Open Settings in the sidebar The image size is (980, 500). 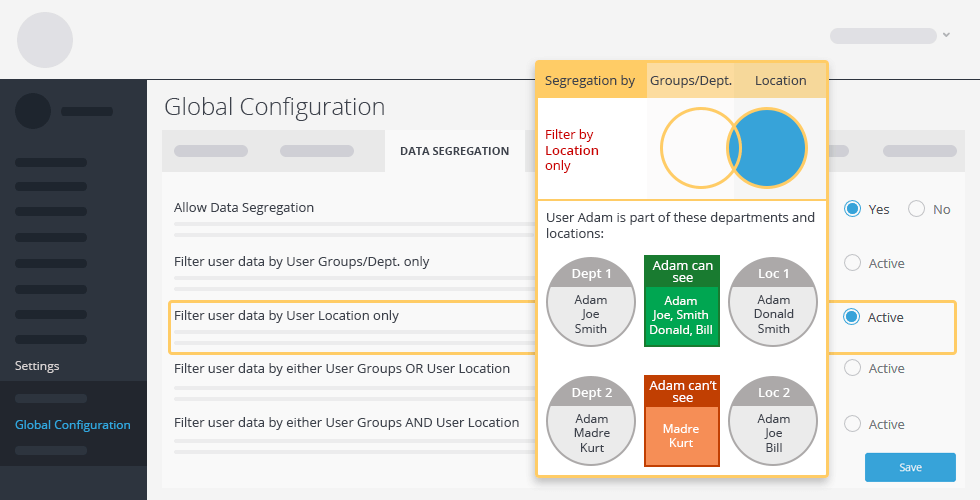(x=37, y=366)
